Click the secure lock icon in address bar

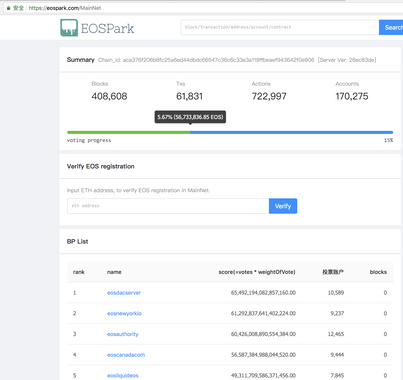[x=8, y=8]
